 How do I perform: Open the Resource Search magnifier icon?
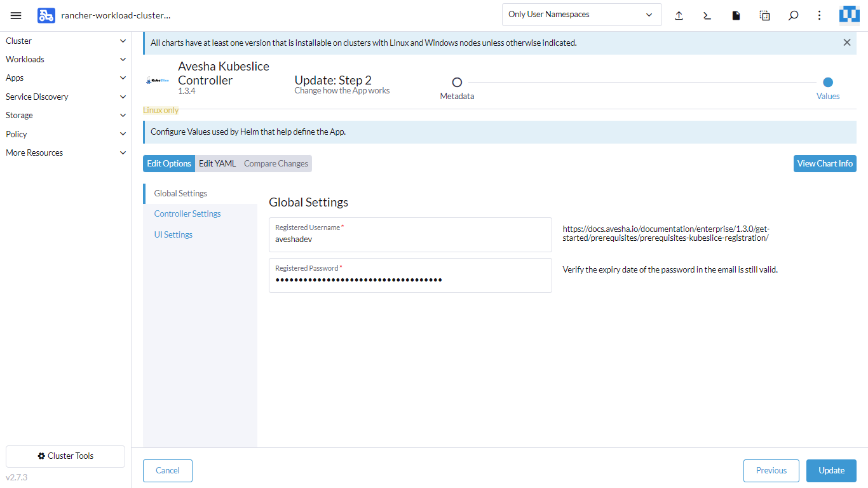click(793, 15)
